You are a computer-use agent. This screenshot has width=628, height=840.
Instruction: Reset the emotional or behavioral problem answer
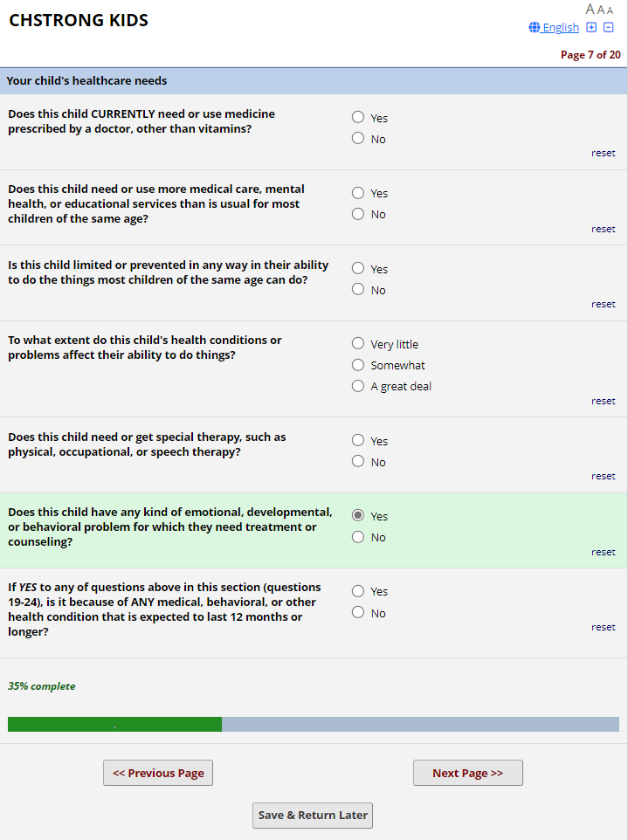pos(603,552)
